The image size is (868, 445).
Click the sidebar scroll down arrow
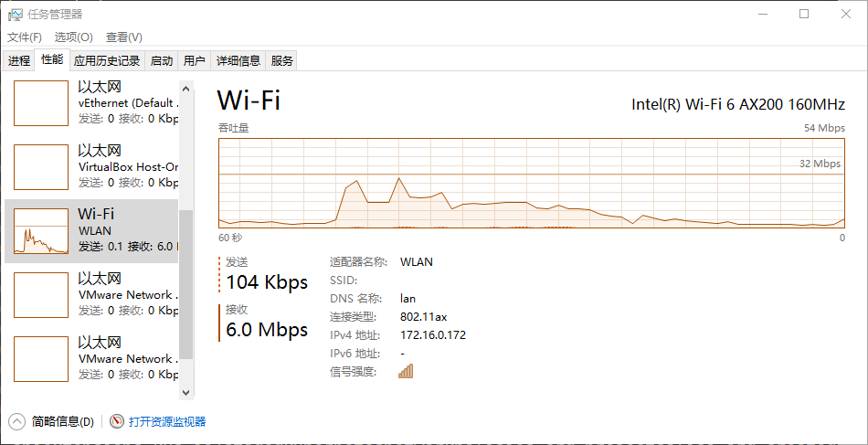pyautogui.click(x=186, y=391)
